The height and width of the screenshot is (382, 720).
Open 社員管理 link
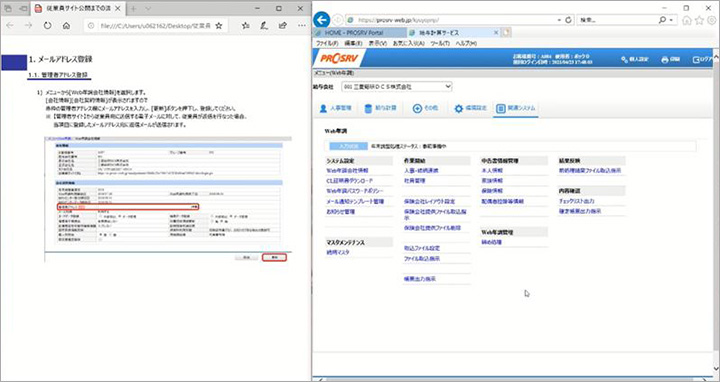click(415, 180)
